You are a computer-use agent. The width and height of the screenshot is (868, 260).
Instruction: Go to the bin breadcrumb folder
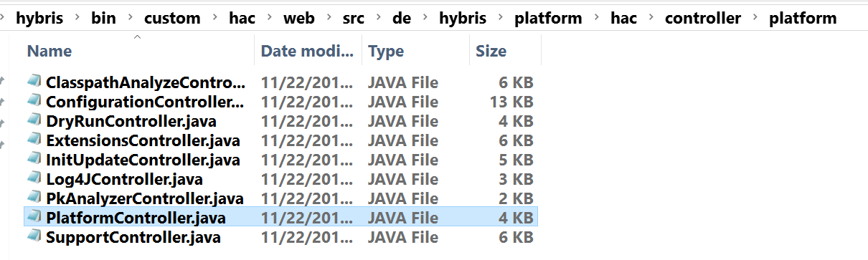(x=104, y=19)
